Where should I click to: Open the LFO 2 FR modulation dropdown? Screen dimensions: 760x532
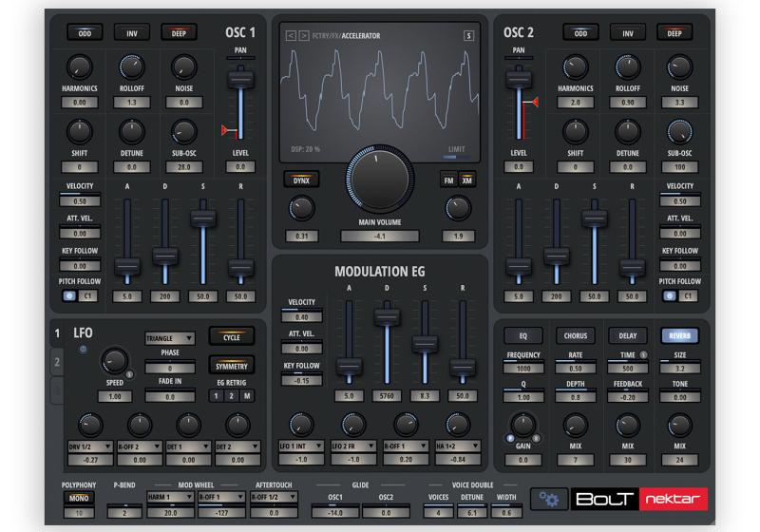point(353,446)
